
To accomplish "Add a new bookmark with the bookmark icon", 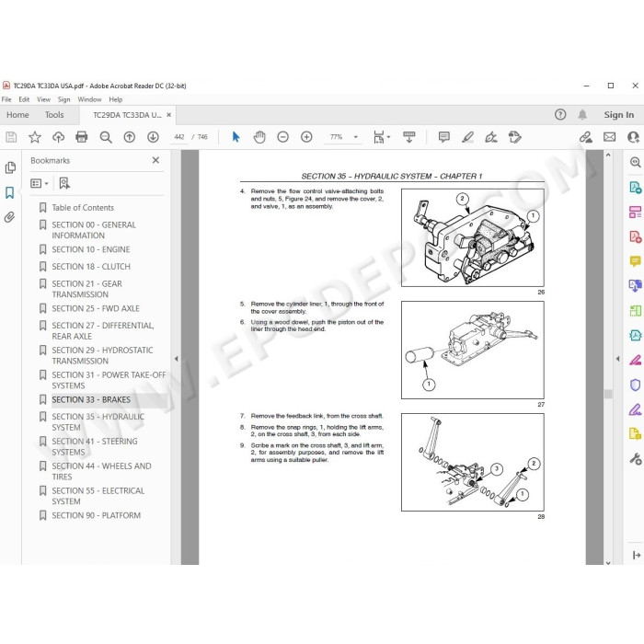I will tap(64, 183).
